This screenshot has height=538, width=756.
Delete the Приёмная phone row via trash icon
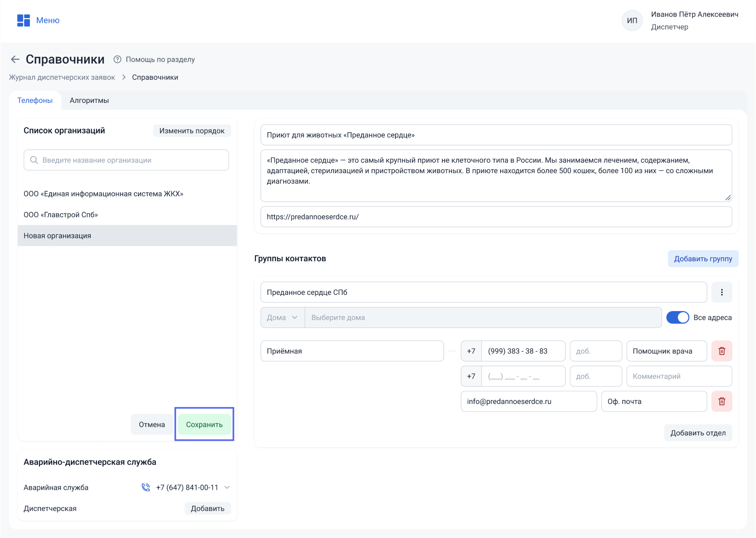pos(721,351)
